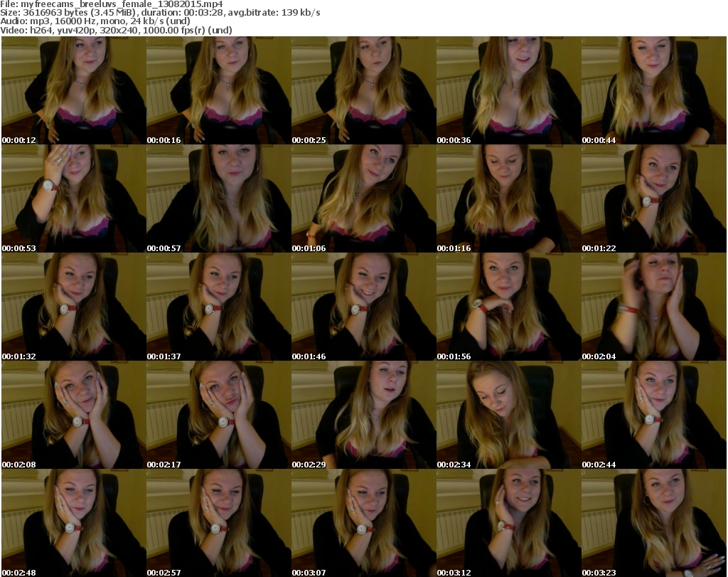The image size is (728, 577).
Task: Open the frame stamped 00:00:57
Action: click(x=219, y=198)
